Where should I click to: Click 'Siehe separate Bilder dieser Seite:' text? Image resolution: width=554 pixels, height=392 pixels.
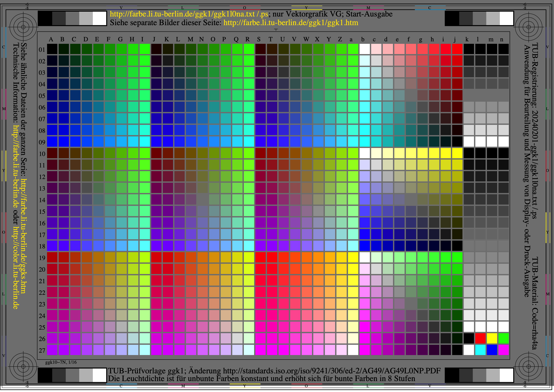(x=166, y=23)
